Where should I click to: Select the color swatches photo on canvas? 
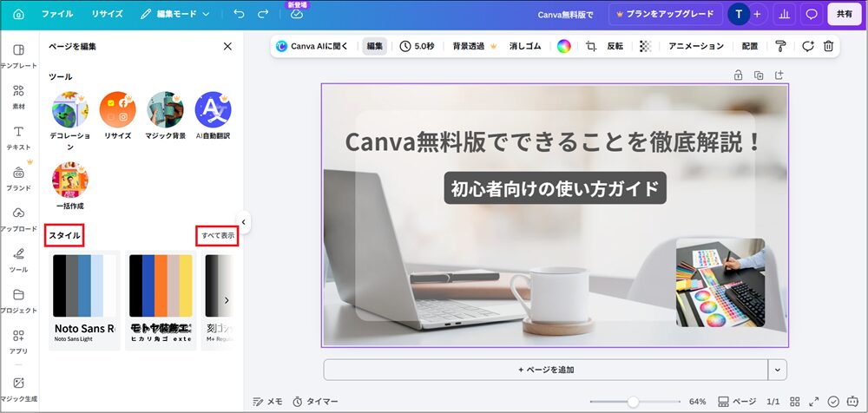click(720, 282)
